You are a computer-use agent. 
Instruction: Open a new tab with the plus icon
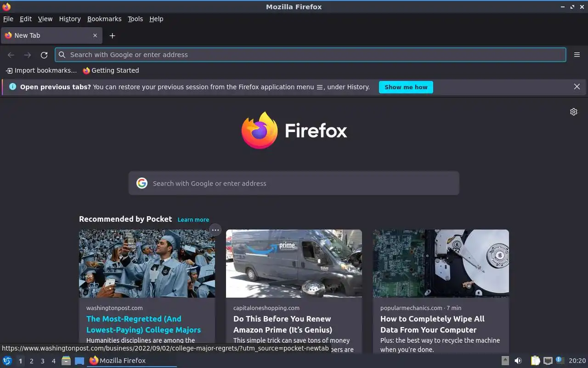point(112,35)
